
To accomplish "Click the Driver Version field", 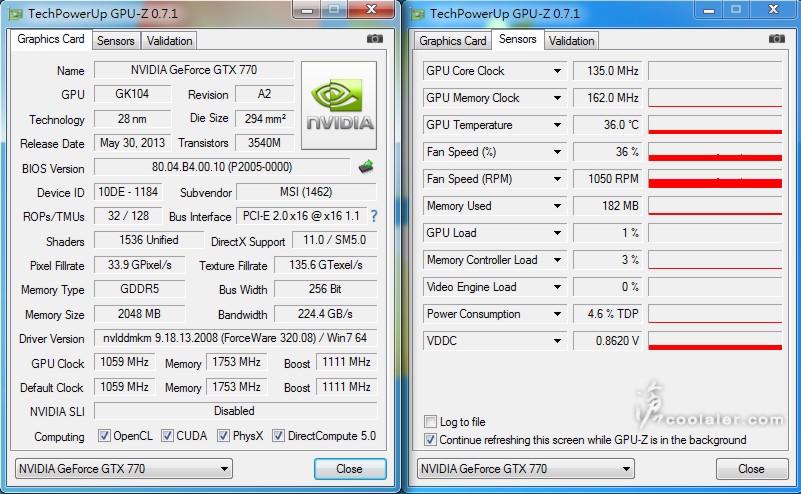I will point(235,338).
